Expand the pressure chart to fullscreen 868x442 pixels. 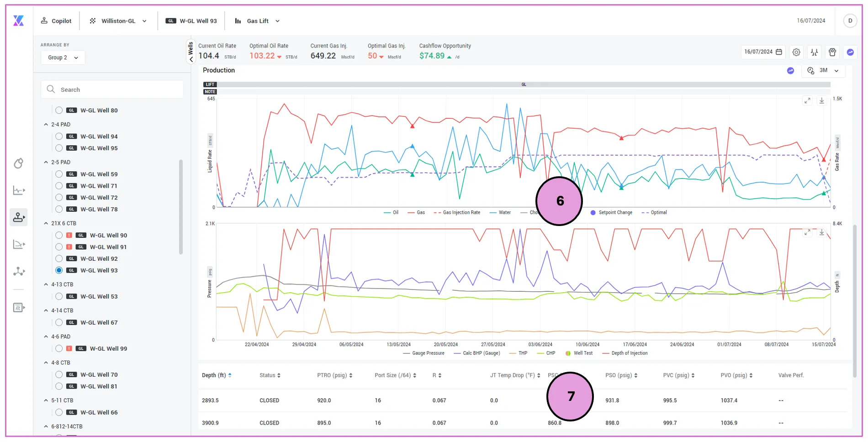(807, 232)
